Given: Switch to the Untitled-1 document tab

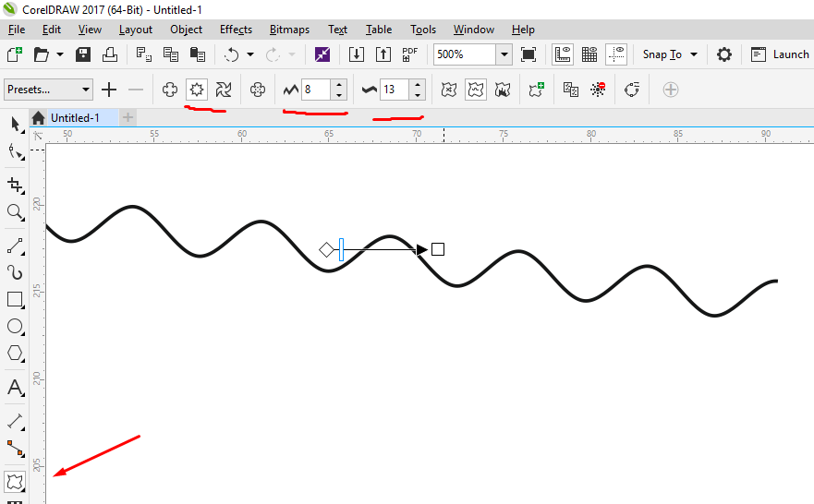Looking at the screenshot, I should [75, 118].
